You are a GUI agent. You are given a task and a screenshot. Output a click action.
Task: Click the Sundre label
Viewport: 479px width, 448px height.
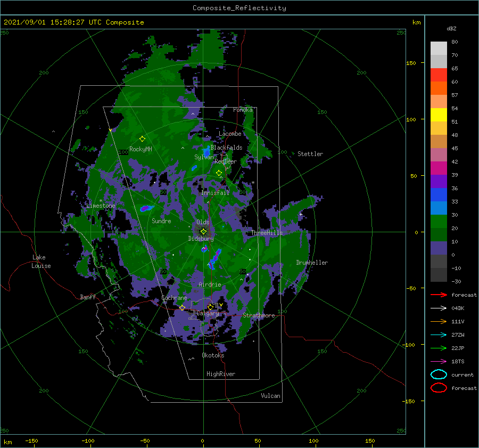tap(161, 221)
